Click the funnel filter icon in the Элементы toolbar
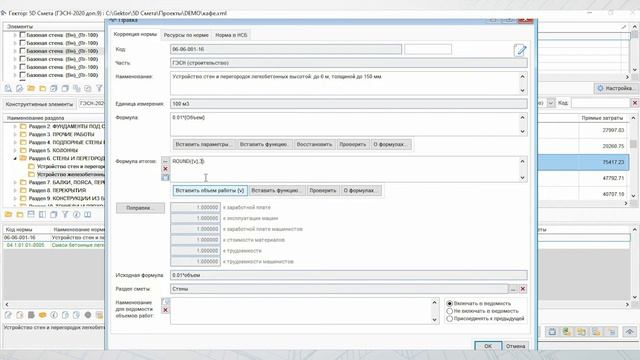 [99, 88]
